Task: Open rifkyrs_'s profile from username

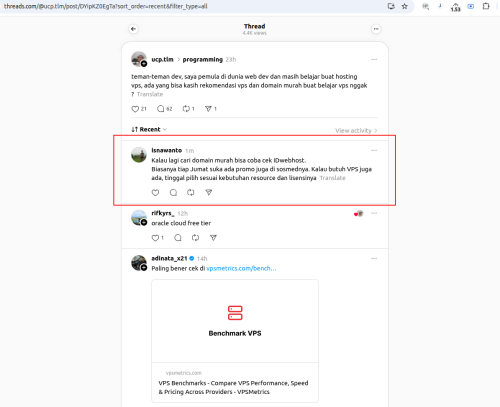Action: (x=163, y=213)
